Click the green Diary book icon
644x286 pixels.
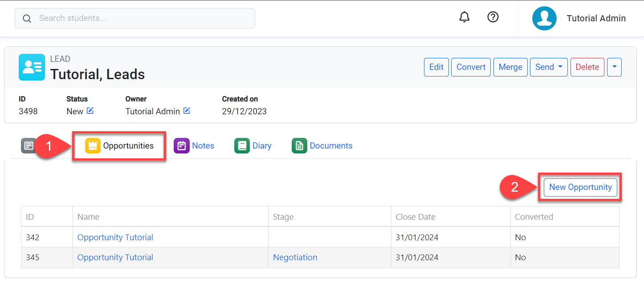click(242, 146)
